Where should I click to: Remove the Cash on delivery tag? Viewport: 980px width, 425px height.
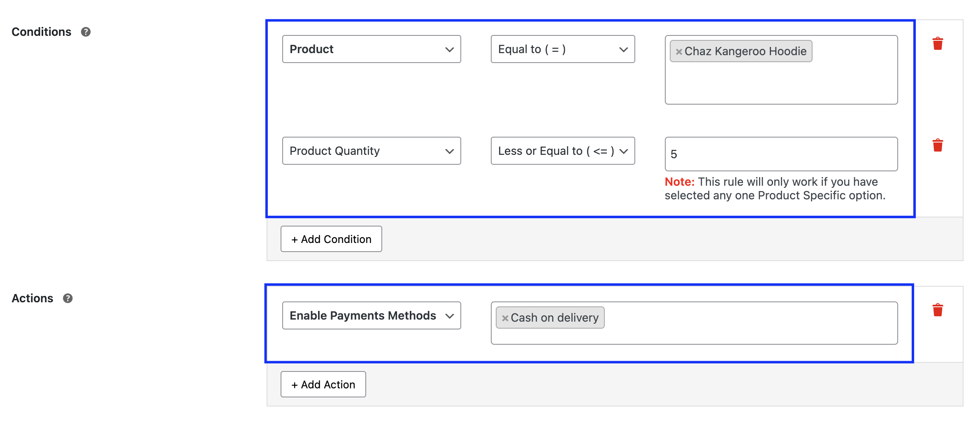tap(505, 318)
